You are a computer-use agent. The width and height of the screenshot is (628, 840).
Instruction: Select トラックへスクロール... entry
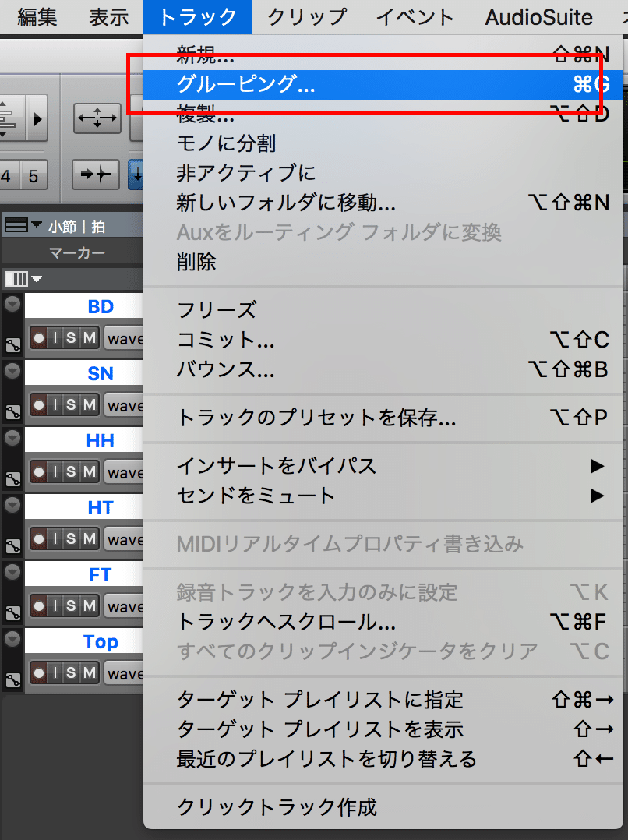coord(385,622)
